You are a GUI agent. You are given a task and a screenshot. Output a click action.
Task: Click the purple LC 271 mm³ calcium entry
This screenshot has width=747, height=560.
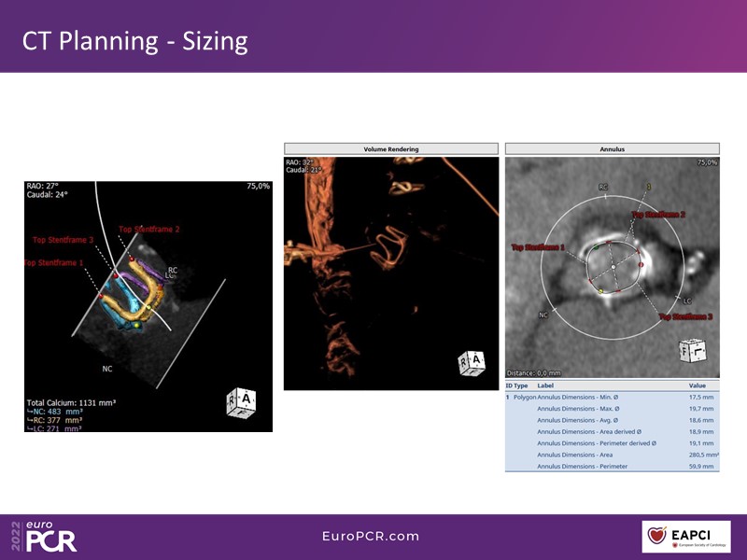click(58, 427)
